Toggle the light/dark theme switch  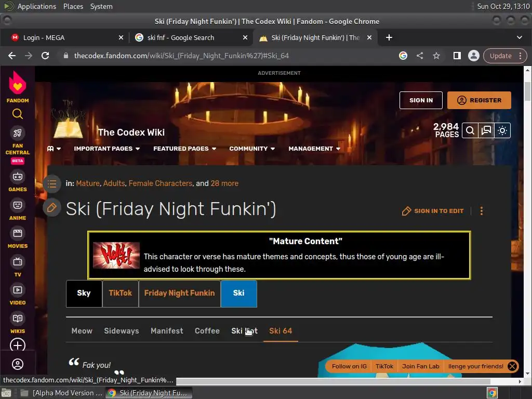502,130
